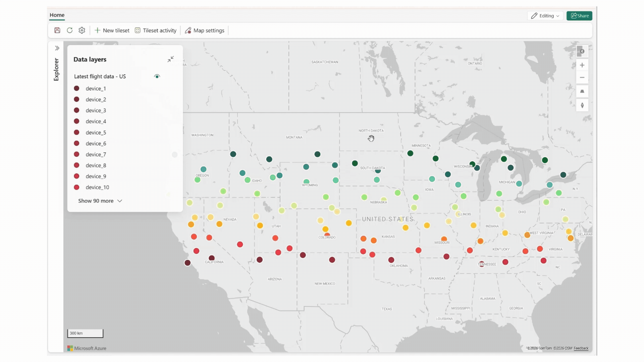Open the Editing mode dropdown
The height and width of the screenshot is (362, 644).
545,15
